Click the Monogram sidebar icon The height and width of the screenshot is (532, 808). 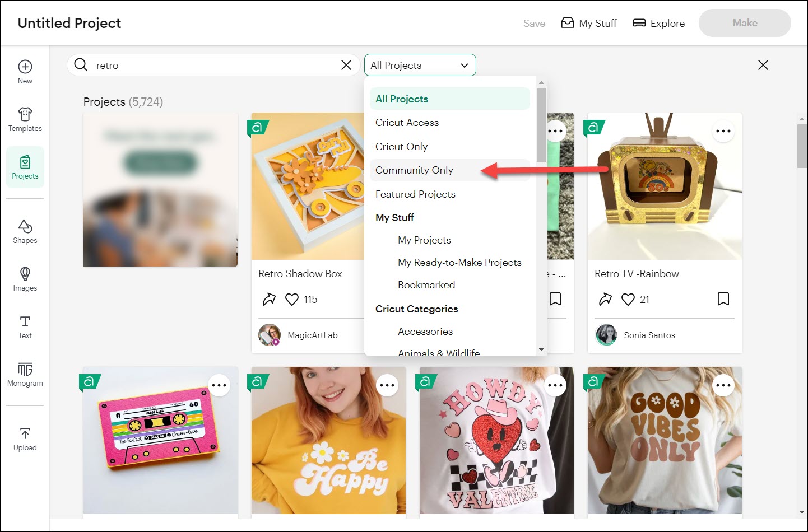[25, 374]
